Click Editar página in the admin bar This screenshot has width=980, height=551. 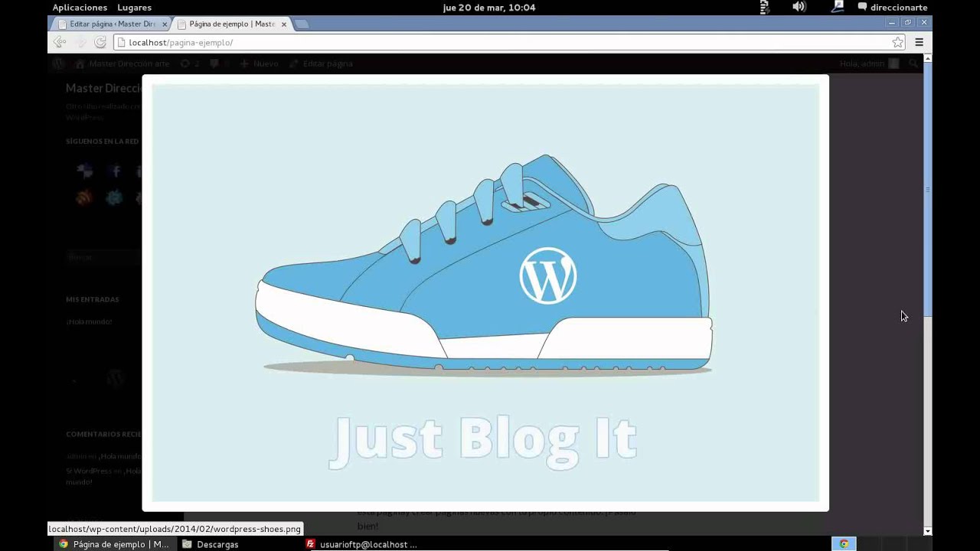pyautogui.click(x=321, y=64)
